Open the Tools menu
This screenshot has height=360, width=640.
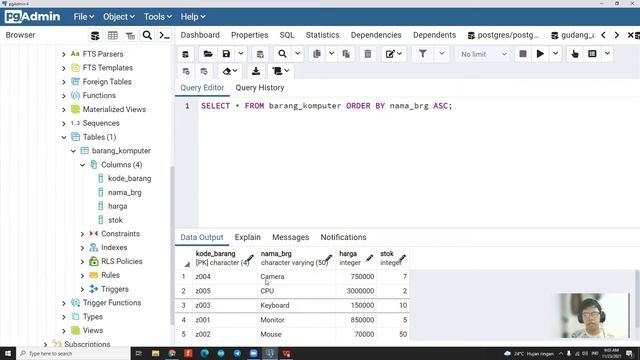pyautogui.click(x=158, y=17)
